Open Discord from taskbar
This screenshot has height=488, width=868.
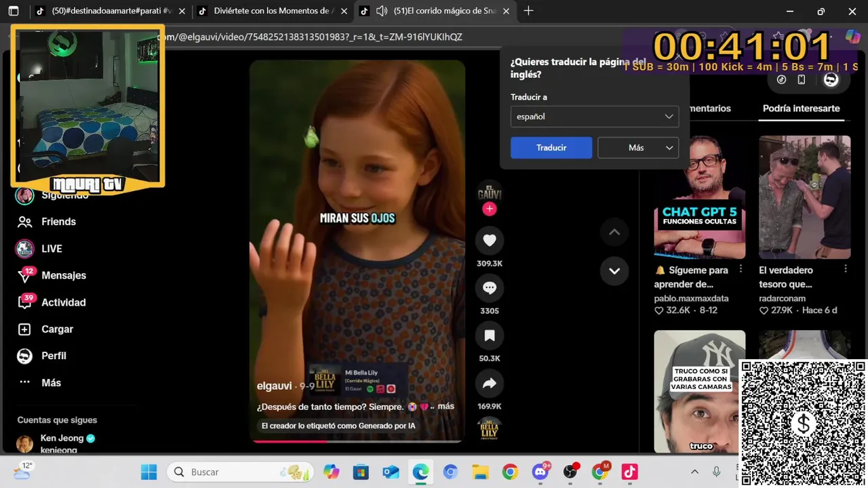click(540, 472)
